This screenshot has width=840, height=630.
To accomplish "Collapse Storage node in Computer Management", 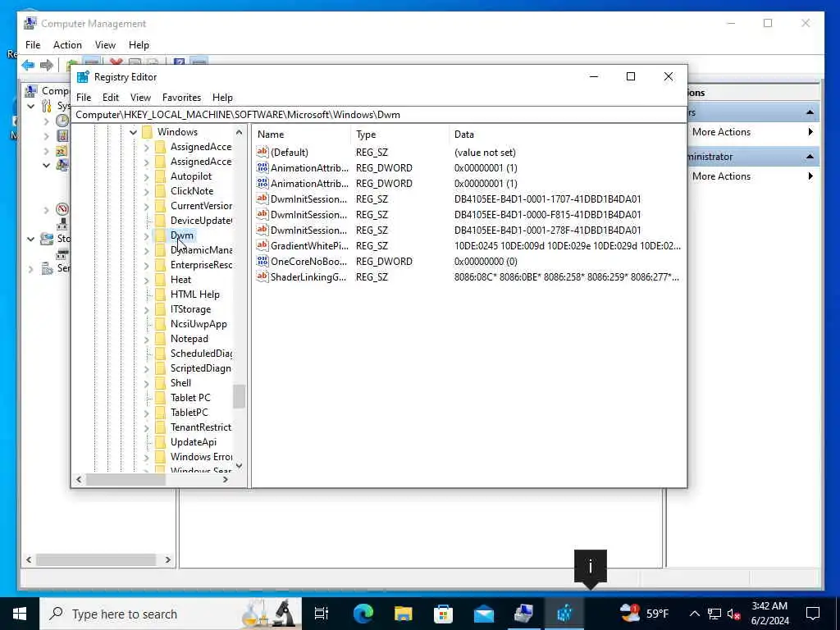I will 31,239.
